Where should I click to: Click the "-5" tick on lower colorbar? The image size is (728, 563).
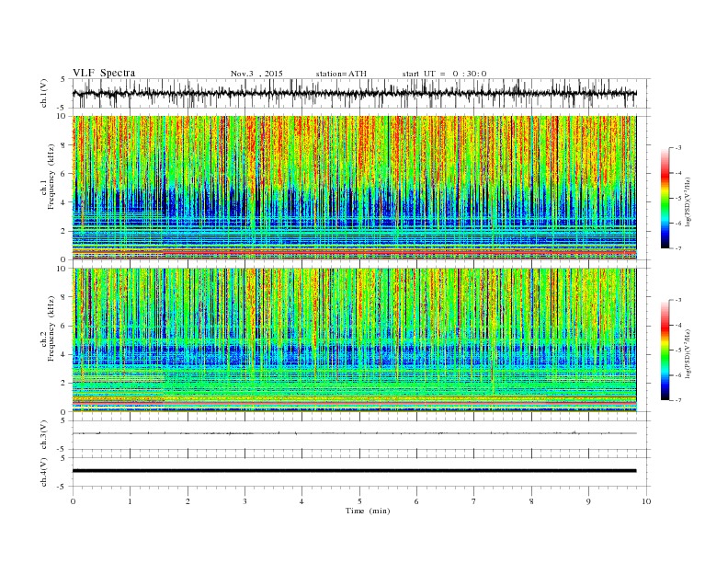click(x=678, y=350)
